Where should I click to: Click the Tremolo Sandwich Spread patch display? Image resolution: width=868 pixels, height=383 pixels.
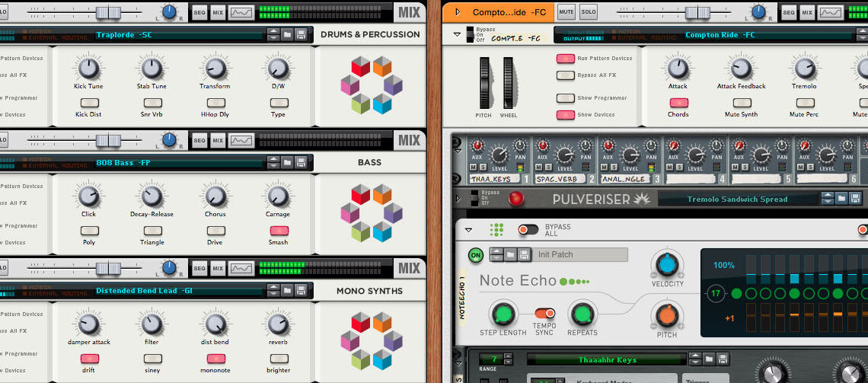click(737, 199)
